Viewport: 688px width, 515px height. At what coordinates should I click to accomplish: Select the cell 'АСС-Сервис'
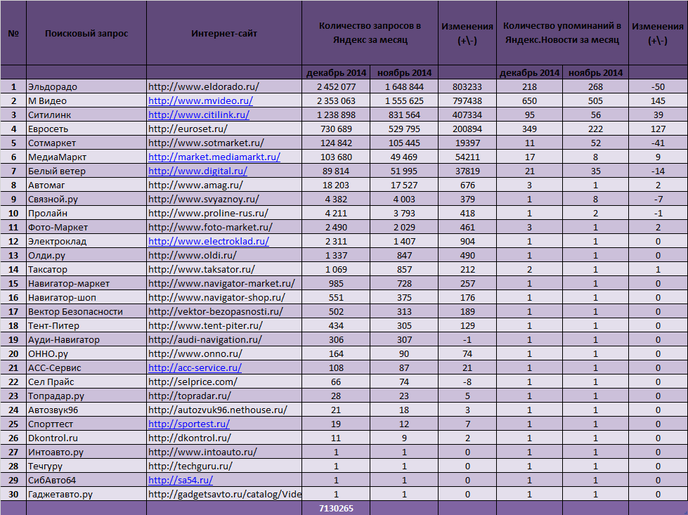click(86, 368)
